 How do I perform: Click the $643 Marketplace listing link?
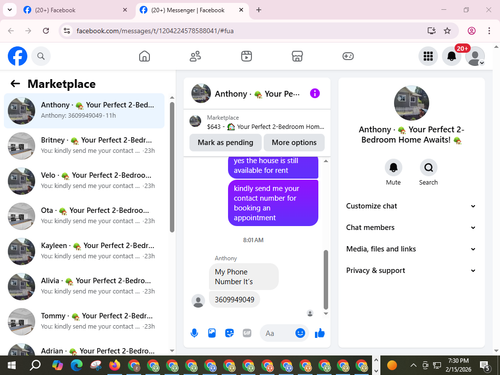click(x=257, y=122)
